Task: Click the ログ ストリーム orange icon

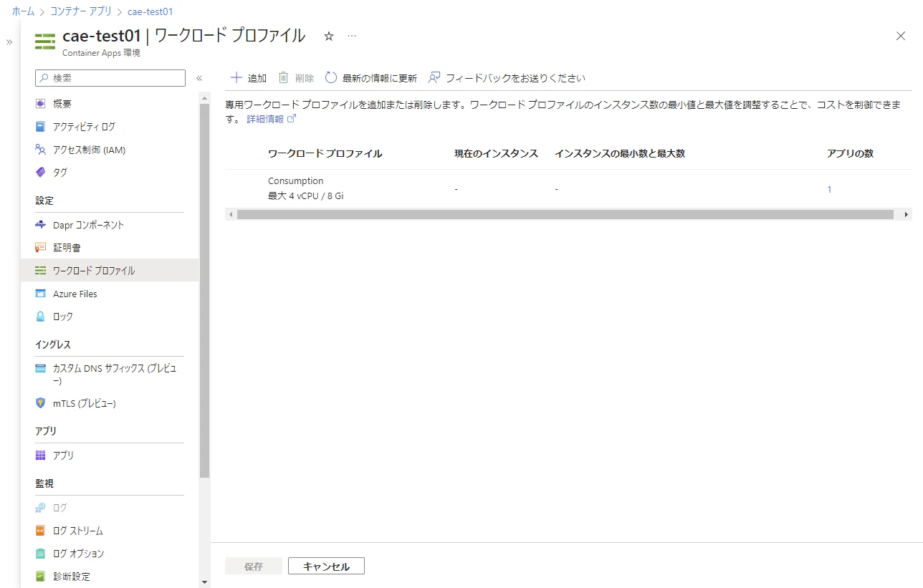Action: (x=41, y=531)
